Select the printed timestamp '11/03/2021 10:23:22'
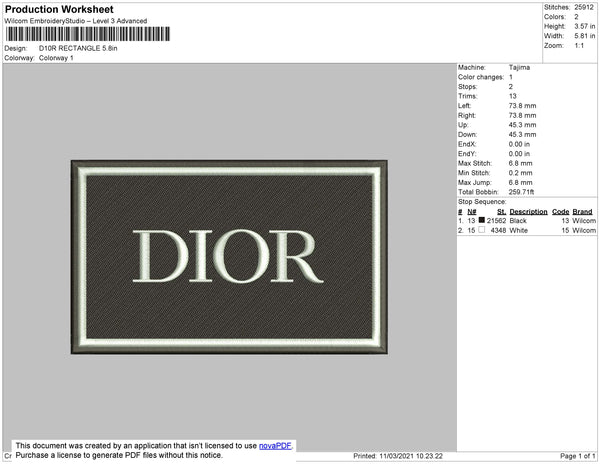The width and height of the screenshot is (600, 464). [x=411, y=456]
